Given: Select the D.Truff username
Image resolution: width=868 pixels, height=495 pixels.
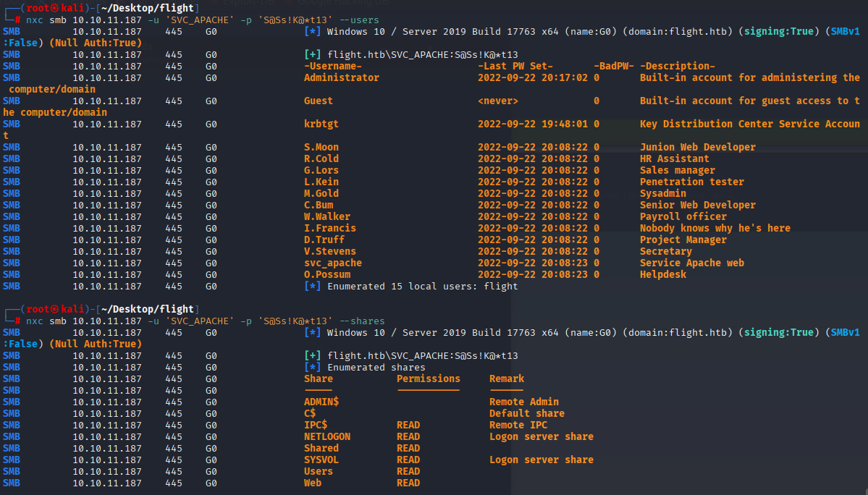Looking at the screenshot, I should pos(324,240).
